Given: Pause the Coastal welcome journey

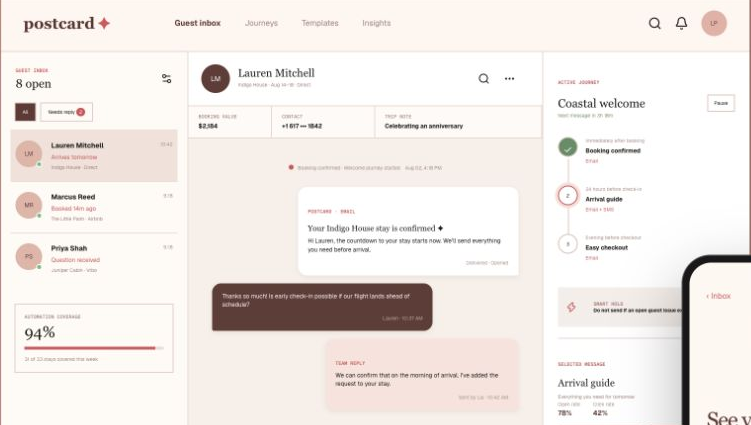Looking at the screenshot, I should coord(720,103).
